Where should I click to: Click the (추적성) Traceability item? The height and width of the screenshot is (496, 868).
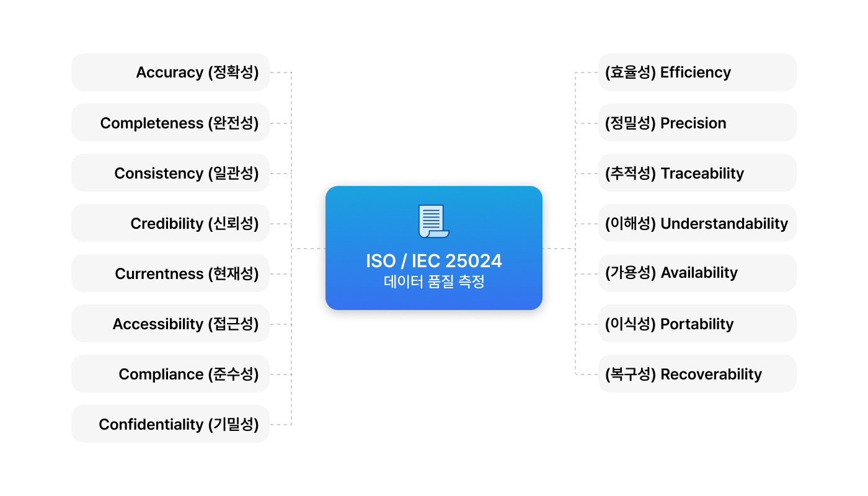(697, 173)
